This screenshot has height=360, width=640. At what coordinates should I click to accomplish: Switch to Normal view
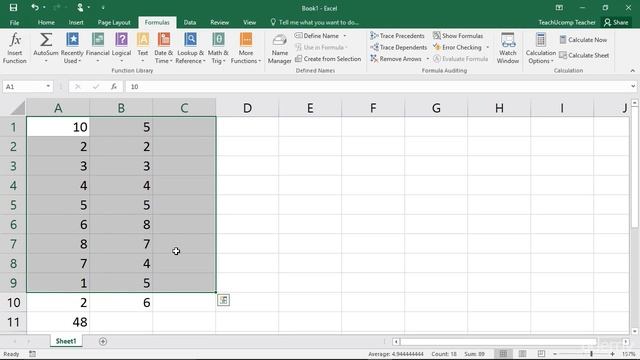click(503, 354)
